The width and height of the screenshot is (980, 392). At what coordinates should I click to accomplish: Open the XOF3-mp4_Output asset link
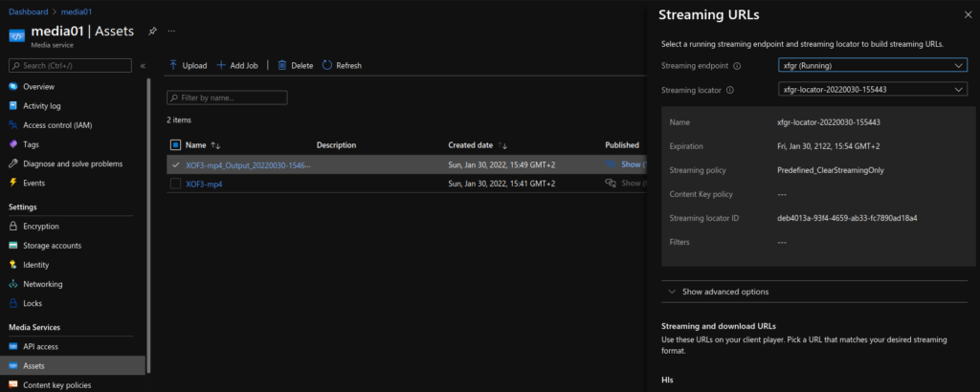[x=248, y=164]
